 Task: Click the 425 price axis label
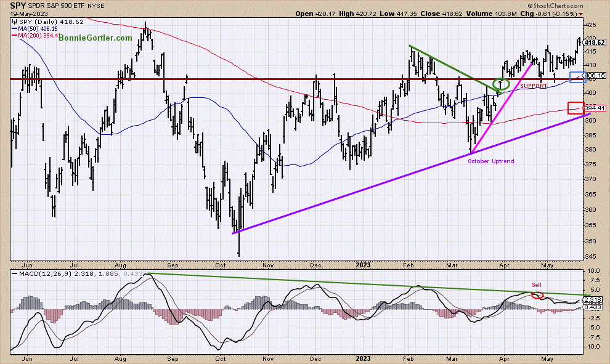pyautogui.click(x=590, y=25)
